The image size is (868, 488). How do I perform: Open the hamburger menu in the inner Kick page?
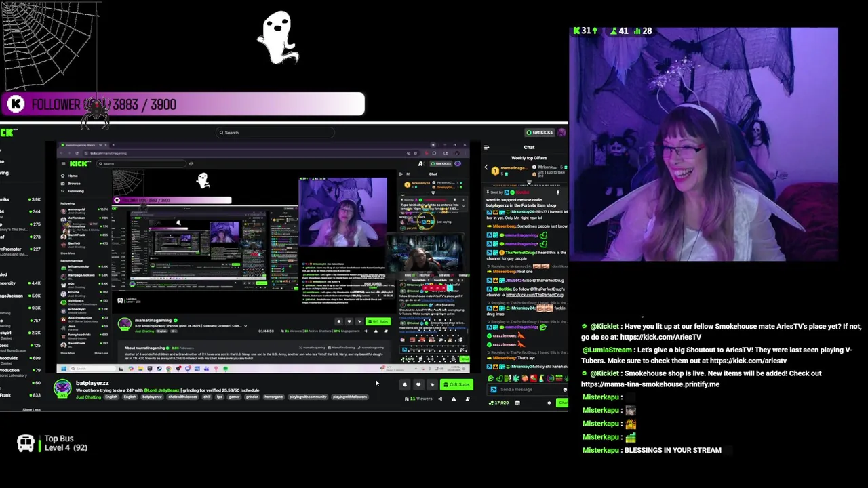[x=63, y=163]
